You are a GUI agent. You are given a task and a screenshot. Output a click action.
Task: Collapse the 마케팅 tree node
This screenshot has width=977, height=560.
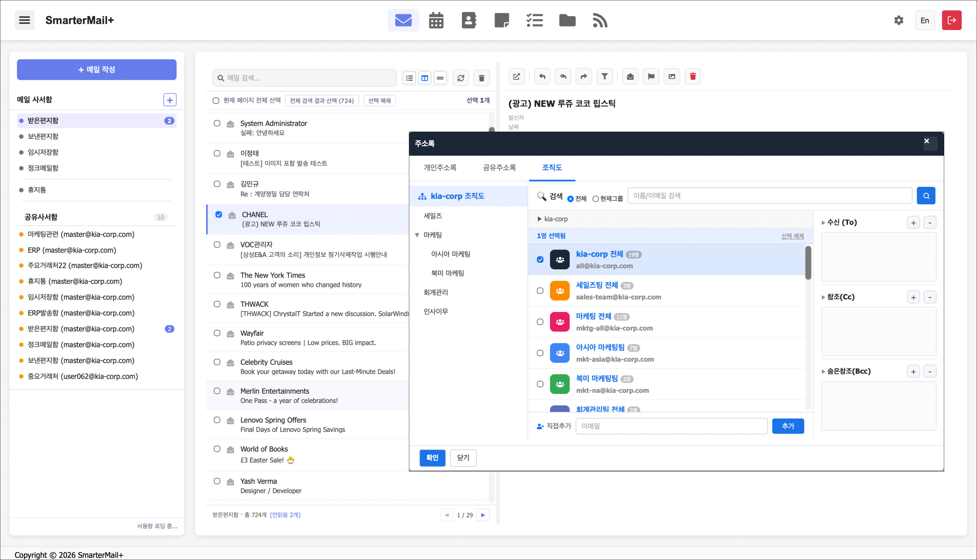click(x=417, y=235)
